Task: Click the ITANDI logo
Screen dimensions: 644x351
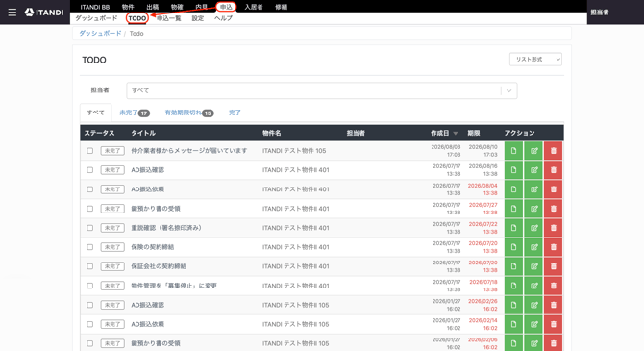Action: (x=44, y=13)
